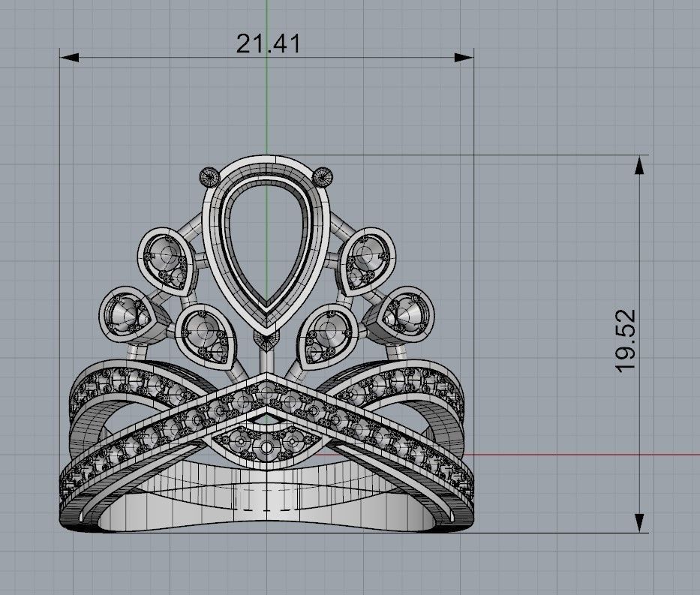Select the red horizontal axis line

coord(581,455)
